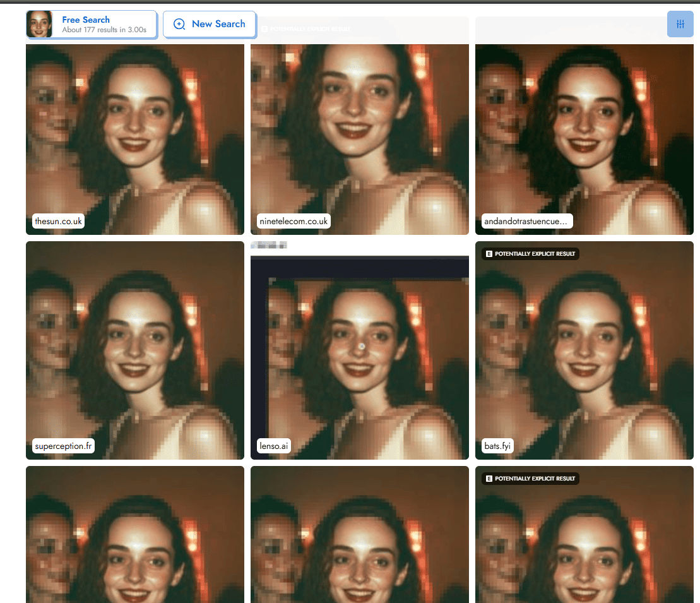
Task: Open the bats.fyi source label
Action: point(497,446)
